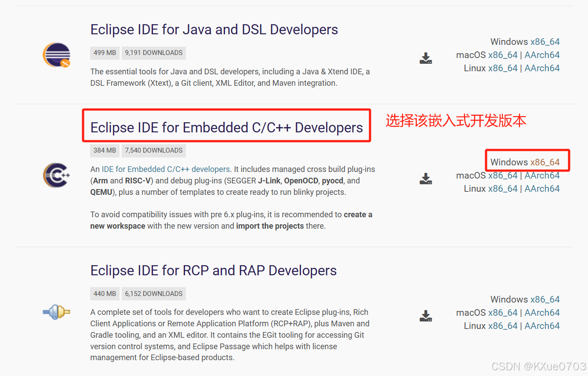Viewport: 588px width, 376px height.
Task: Open Eclipse IDE for RCP and RAP Developers title
Action: (x=214, y=270)
